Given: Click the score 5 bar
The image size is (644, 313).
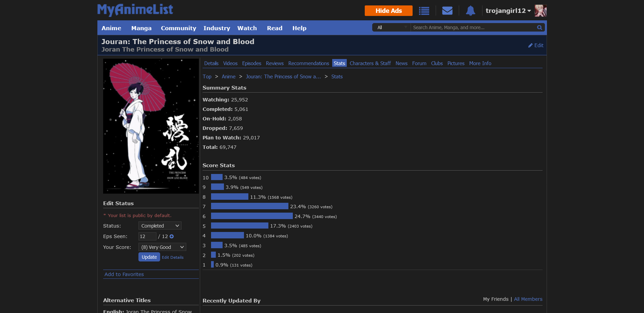Looking at the screenshot, I should [240, 226].
